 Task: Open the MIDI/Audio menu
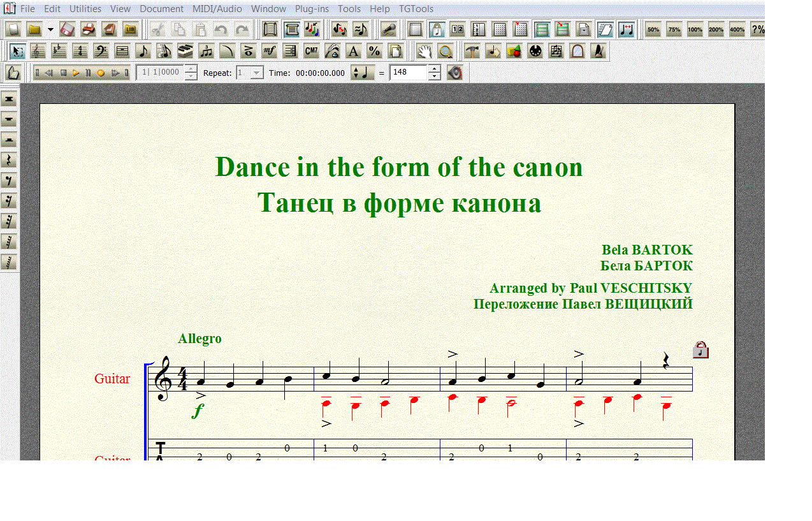[x=217, y=9]
